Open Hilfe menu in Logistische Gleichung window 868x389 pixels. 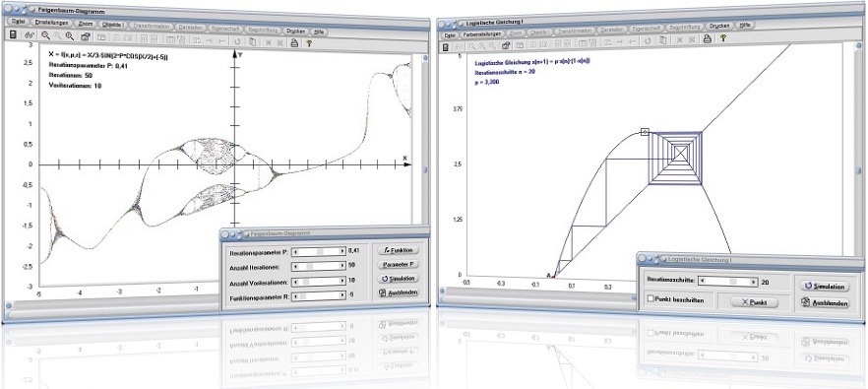746,25
